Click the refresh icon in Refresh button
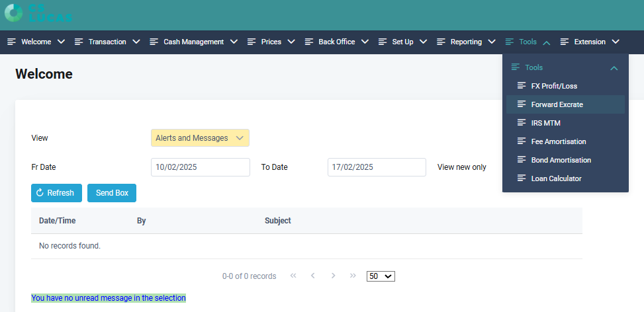 click(40, 193)
